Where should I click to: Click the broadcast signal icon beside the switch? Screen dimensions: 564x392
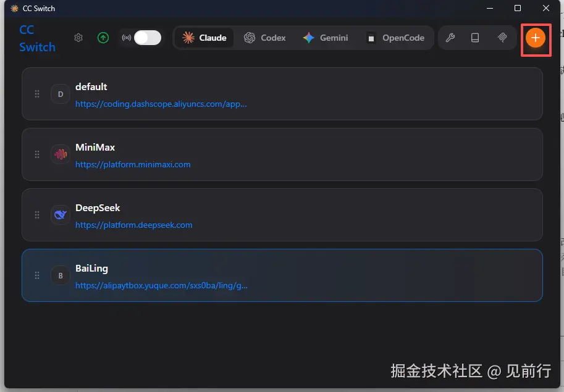126,38
